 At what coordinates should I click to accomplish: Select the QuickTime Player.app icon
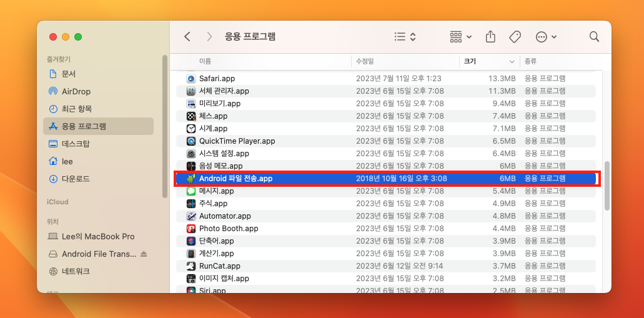191,141
